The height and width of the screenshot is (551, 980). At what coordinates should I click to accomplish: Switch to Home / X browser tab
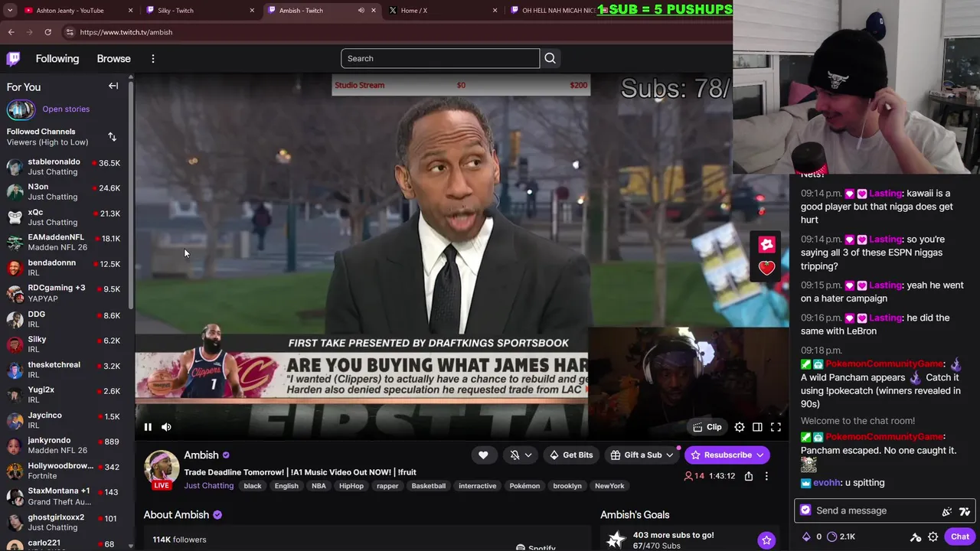tap(441, 11)
